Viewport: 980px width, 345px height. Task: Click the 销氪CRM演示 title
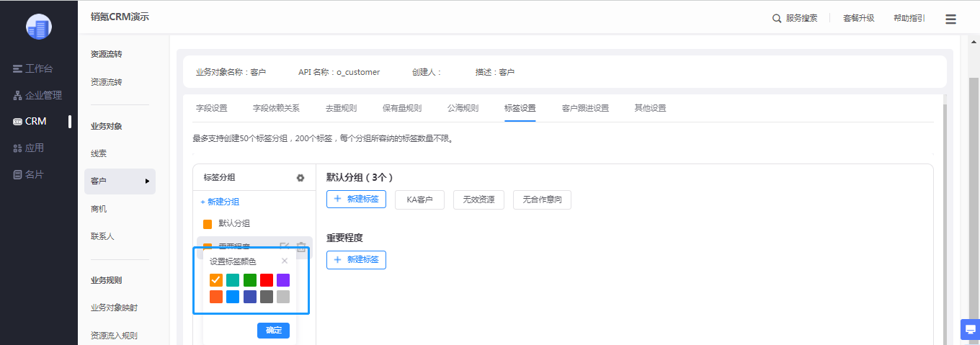pyautogui.click(x=120, y=17)
